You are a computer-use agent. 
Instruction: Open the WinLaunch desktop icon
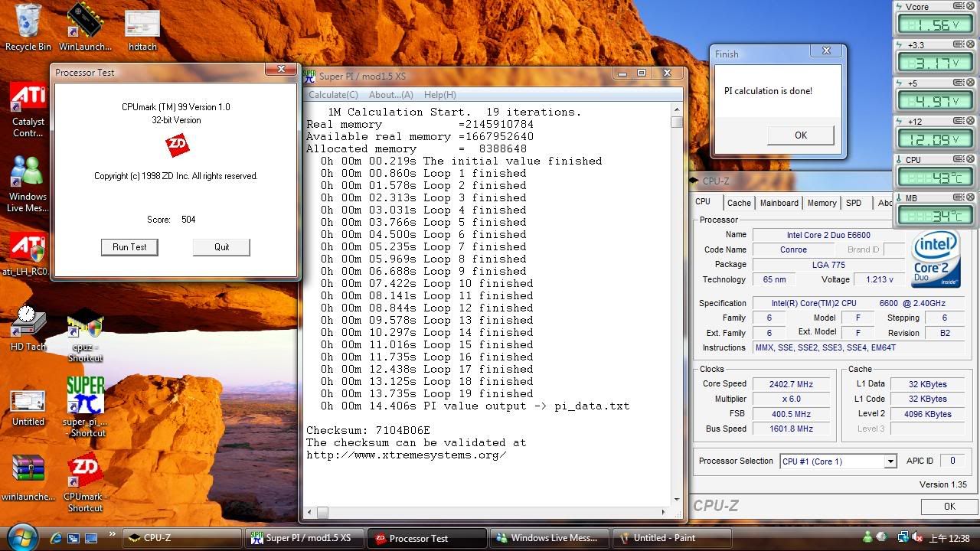coord(85,28)
